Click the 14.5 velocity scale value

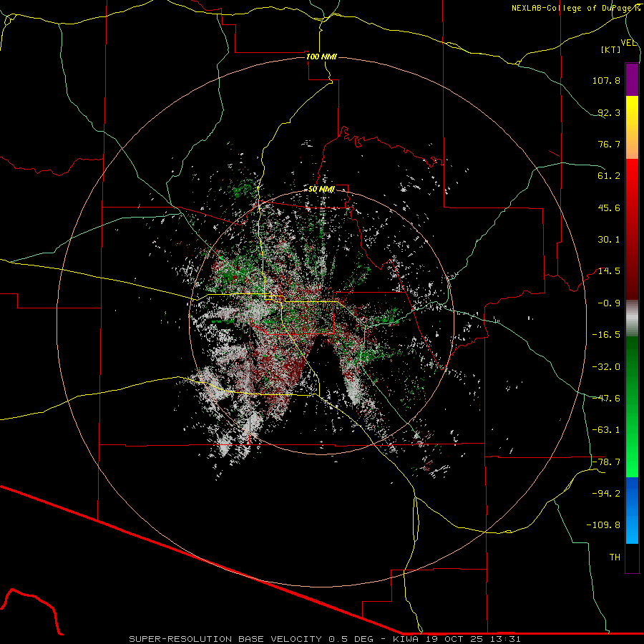click(609, 271)
